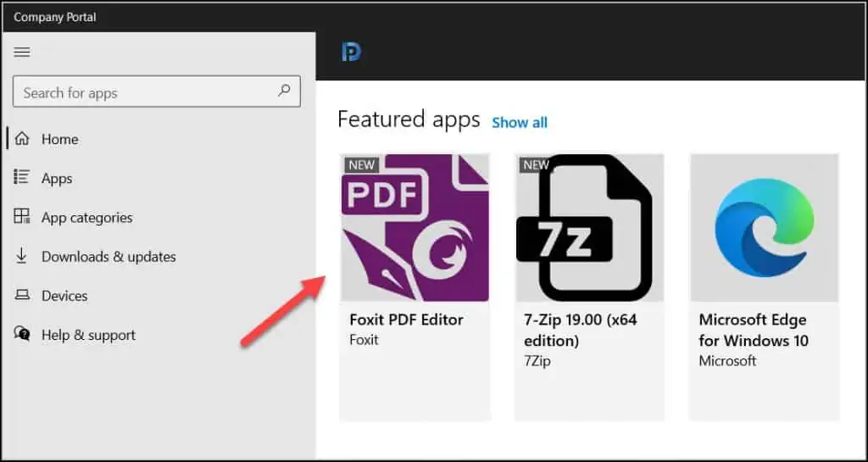Click the Help & support chat icon

click(21, 334)
